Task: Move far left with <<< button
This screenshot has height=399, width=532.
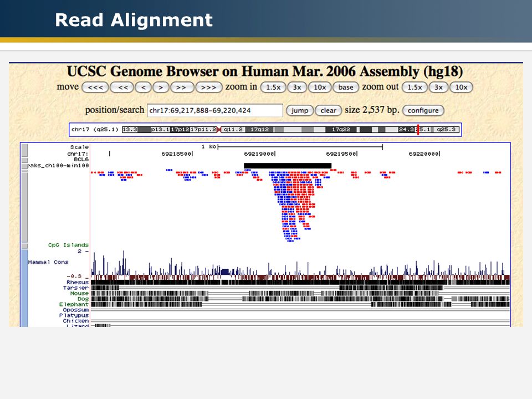Action: [x=95, y=87]
